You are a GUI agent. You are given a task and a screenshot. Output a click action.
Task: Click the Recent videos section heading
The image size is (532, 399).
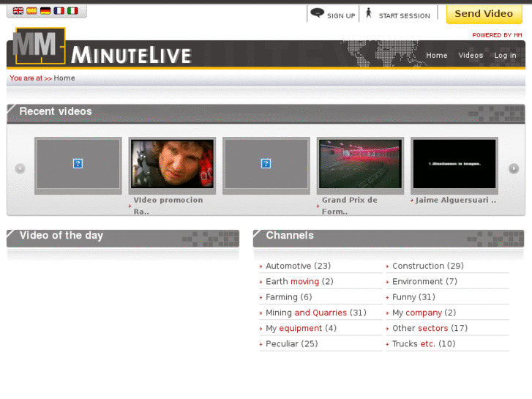(x=56, y=111)
